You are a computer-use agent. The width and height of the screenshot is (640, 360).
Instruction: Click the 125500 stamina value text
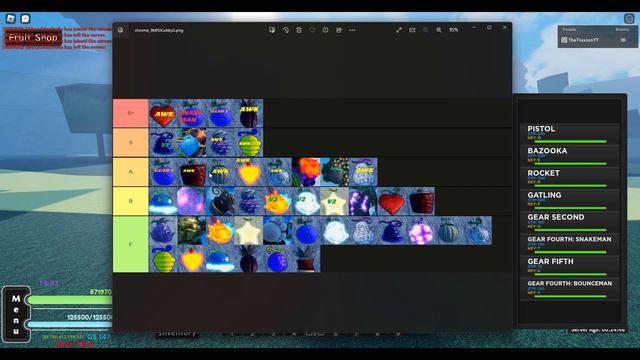tap(89, 317)
